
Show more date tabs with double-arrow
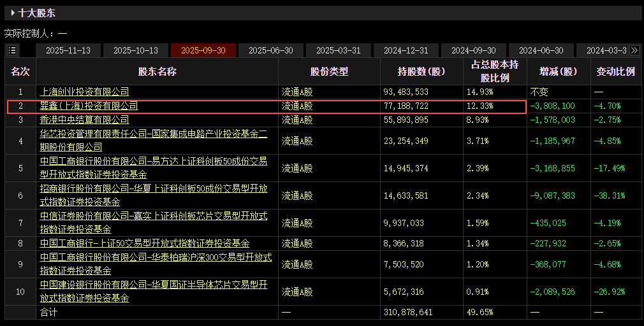coord(634,50)
